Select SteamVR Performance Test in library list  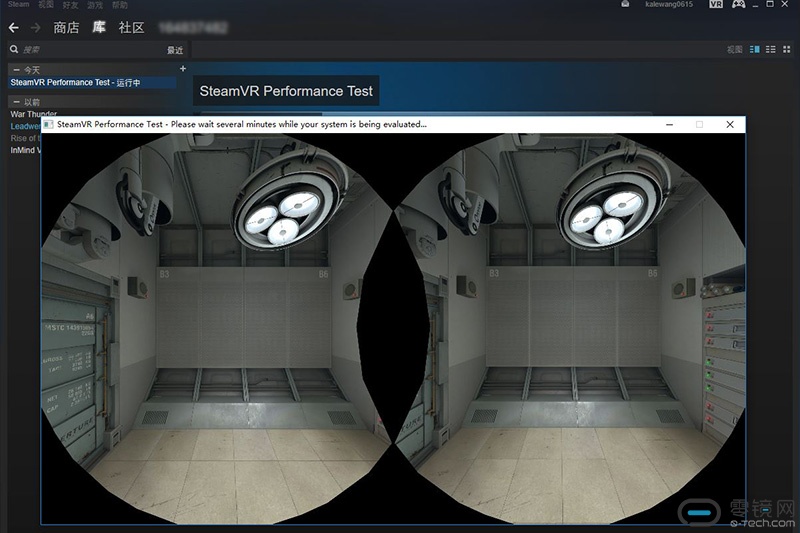pos(75,82)
